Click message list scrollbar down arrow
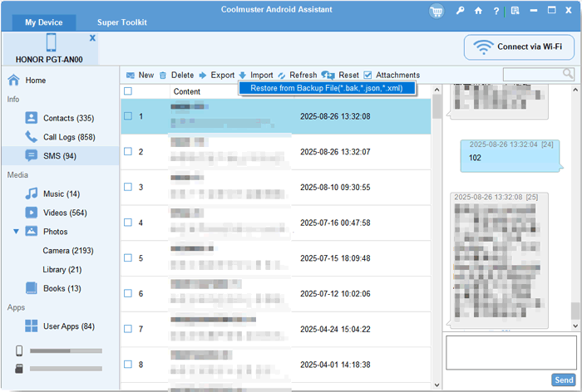 coord(436,385)
